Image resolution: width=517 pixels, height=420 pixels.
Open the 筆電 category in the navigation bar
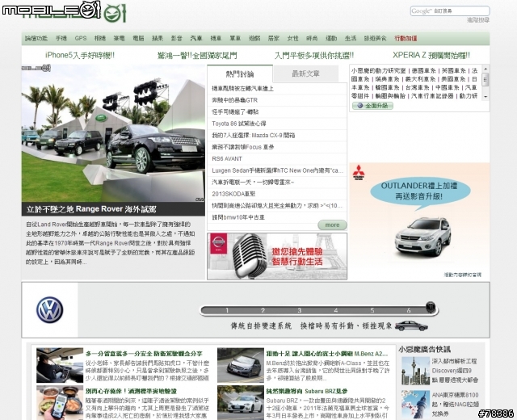119,39
